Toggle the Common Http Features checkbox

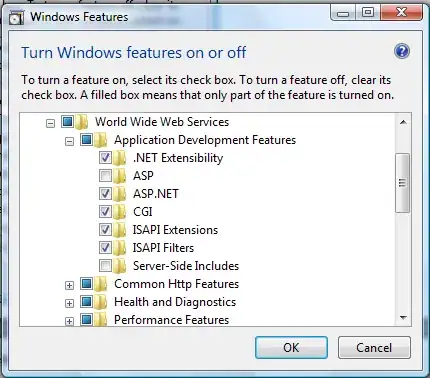[86, 284]
